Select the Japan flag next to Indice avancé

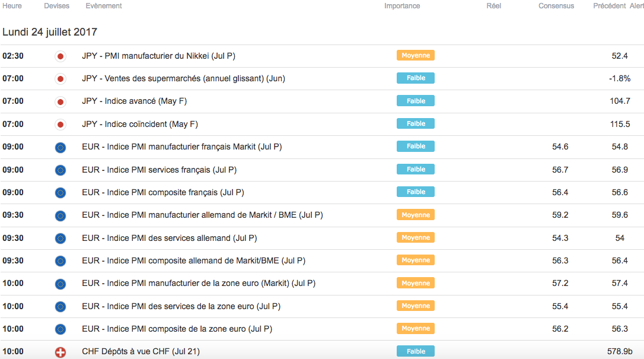coord(60,101)
